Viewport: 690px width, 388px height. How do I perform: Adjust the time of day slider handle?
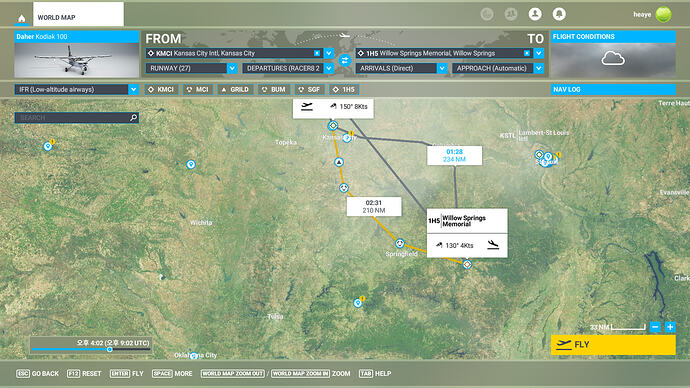coord(110,349)
